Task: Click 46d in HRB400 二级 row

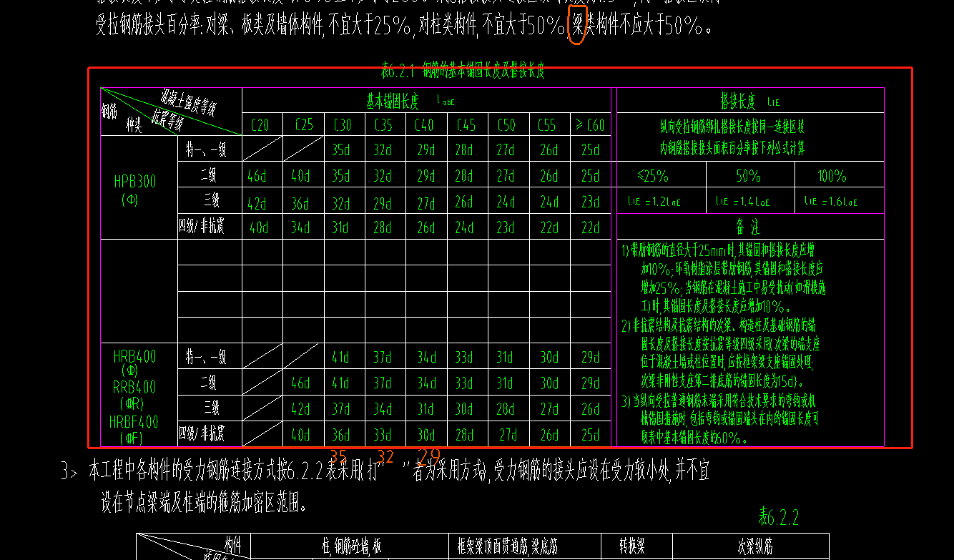Action: coord(300,383)
